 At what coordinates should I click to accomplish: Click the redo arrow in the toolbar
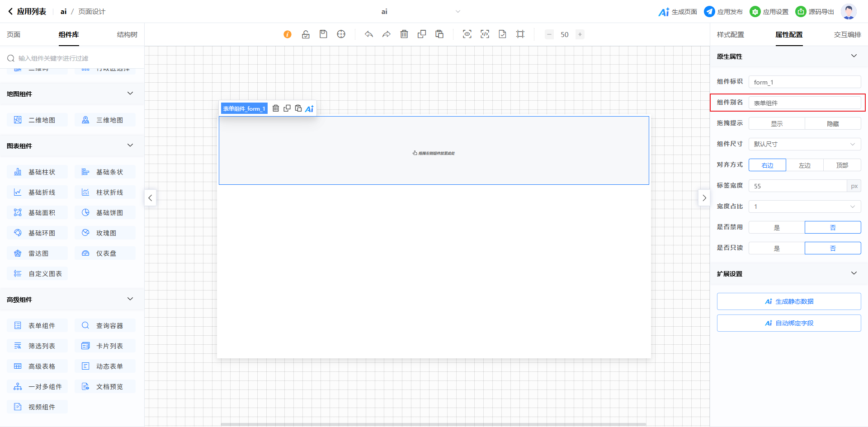pos(387,34)
